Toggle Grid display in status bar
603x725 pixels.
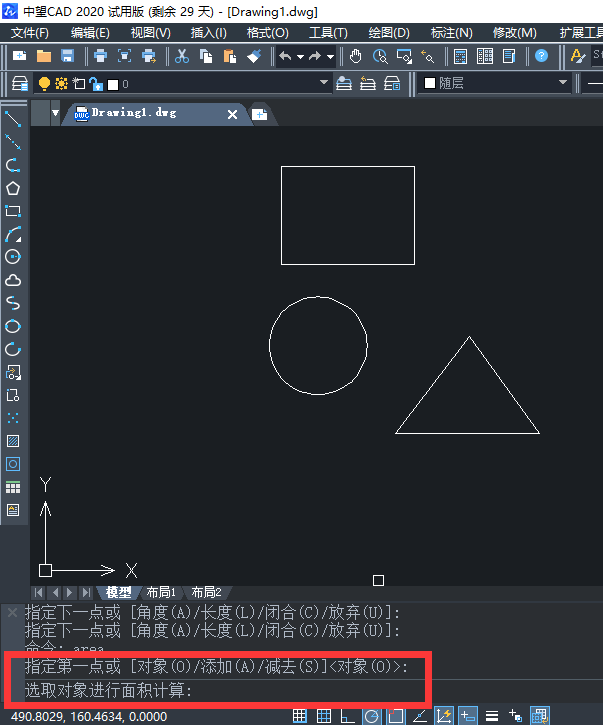323,715
